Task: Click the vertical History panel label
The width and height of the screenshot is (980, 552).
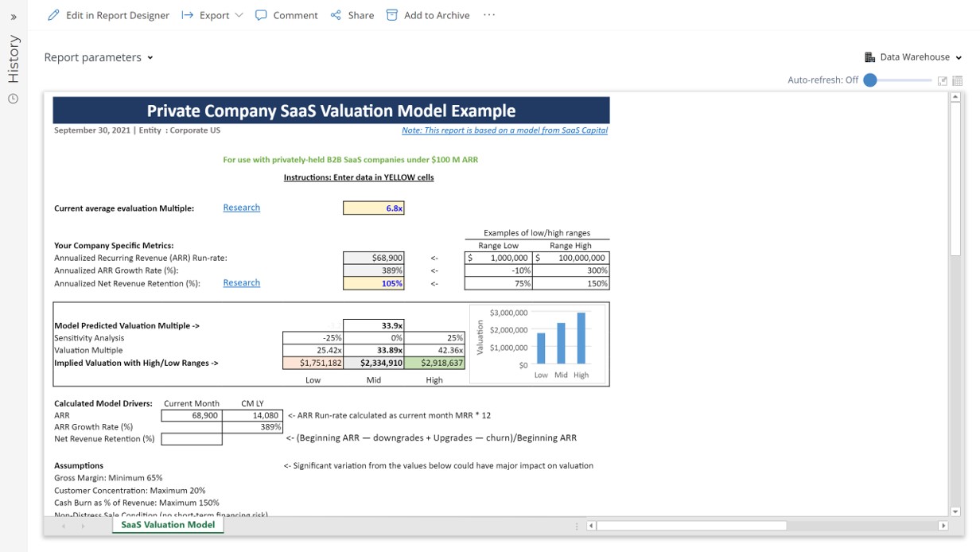Action: pyautogui.click(x=14, y=60)
